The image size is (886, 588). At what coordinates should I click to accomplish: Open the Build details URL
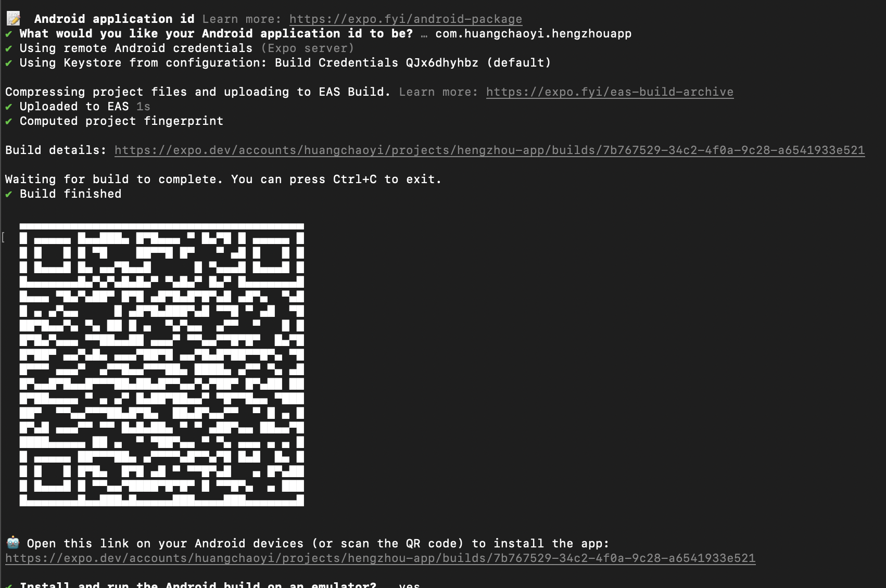pos(489,150)
